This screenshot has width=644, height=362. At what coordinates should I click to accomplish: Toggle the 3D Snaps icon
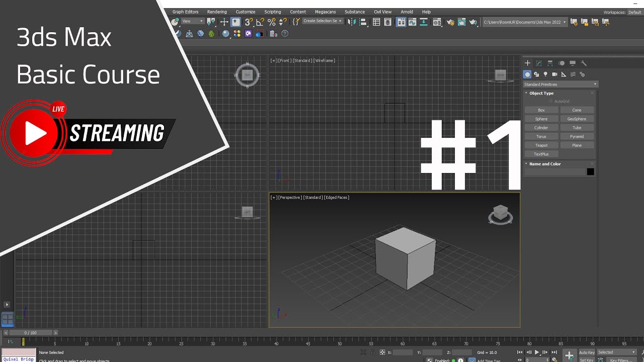pos(249,22)
